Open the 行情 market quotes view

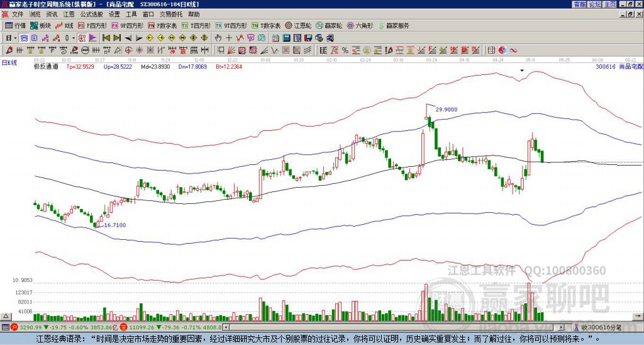15,25
